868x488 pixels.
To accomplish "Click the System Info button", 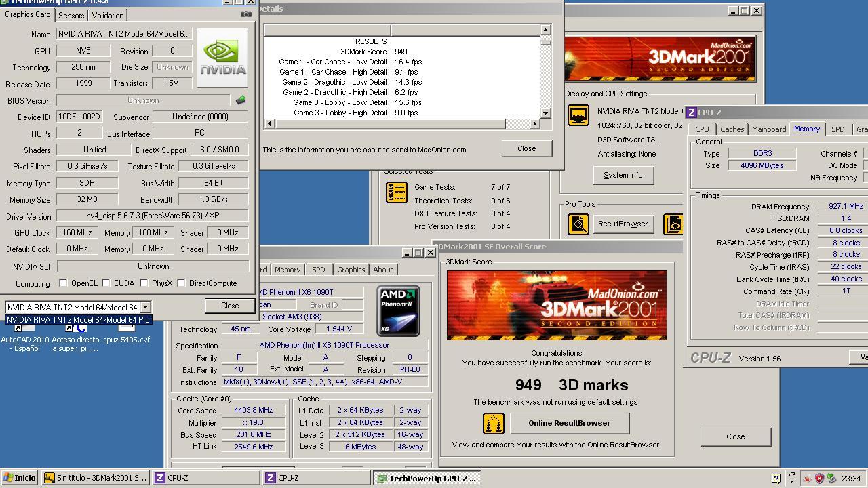I will click(x=623, y=175).
